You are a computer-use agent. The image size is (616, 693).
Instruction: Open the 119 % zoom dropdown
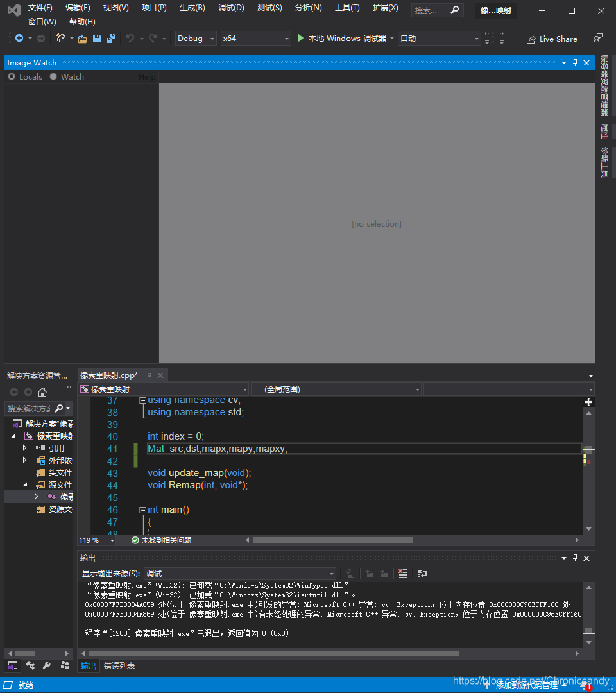pyautogui.click(x=112, y=540)
